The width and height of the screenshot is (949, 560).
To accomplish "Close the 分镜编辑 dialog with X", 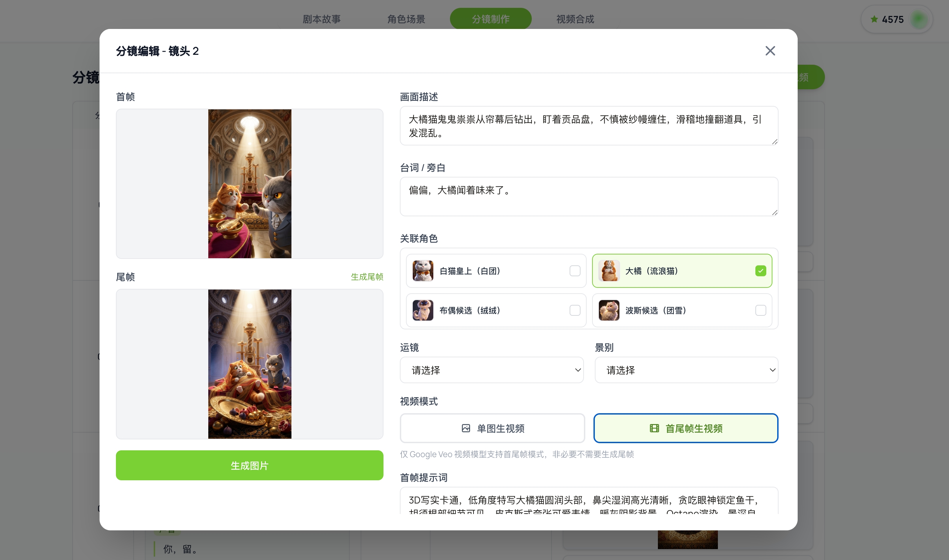I will click(770, 50).
